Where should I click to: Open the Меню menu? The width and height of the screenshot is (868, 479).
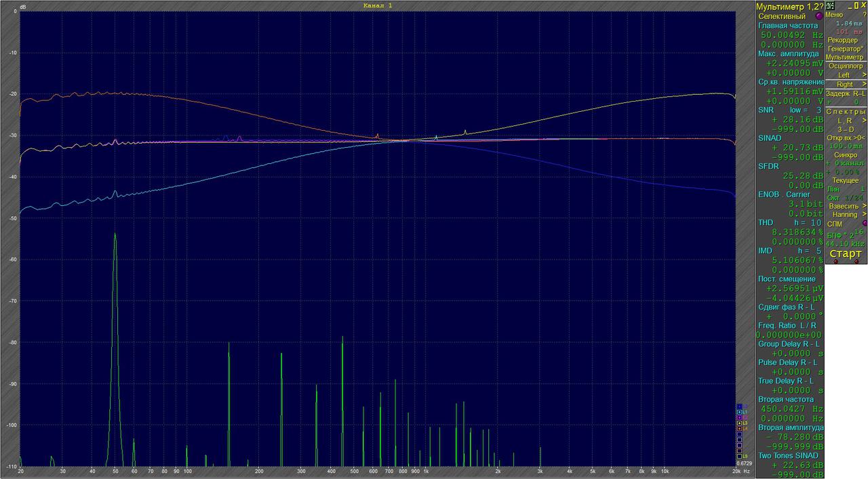point(835,14)
